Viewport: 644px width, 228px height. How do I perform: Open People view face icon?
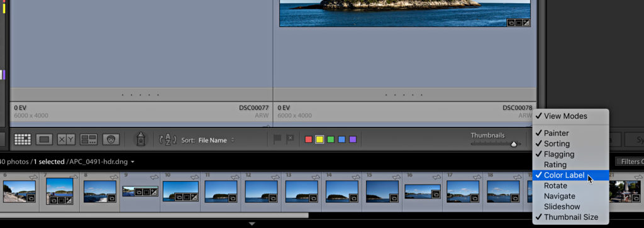coord(111,139)
